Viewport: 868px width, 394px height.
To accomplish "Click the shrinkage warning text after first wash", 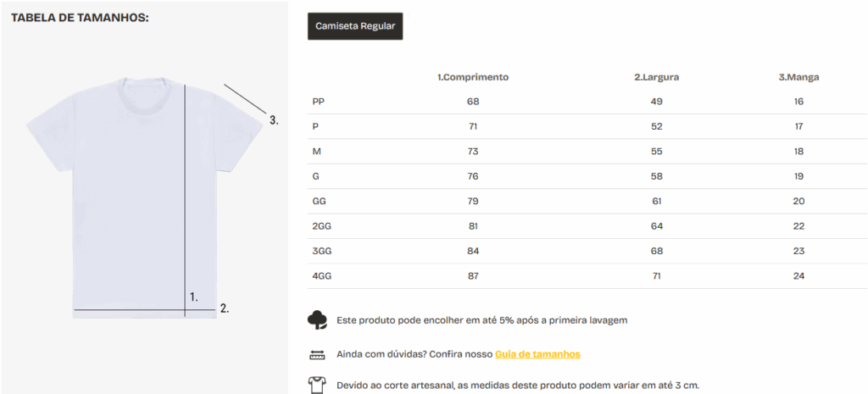I will 481,320.
